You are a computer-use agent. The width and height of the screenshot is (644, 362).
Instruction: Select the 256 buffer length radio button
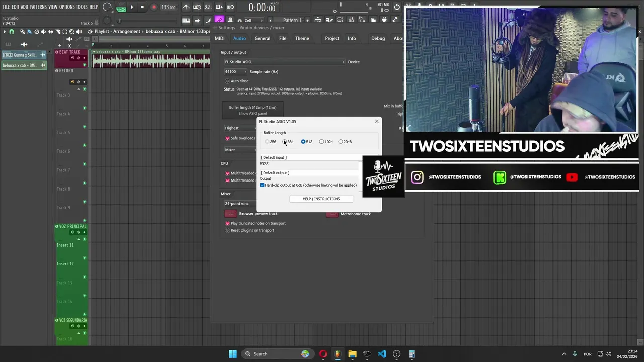267,142
